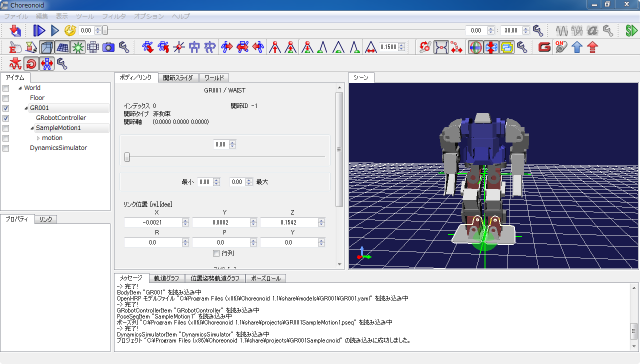Toggle perspective view cube icon

pyautogui.click(x=47, y=47)
